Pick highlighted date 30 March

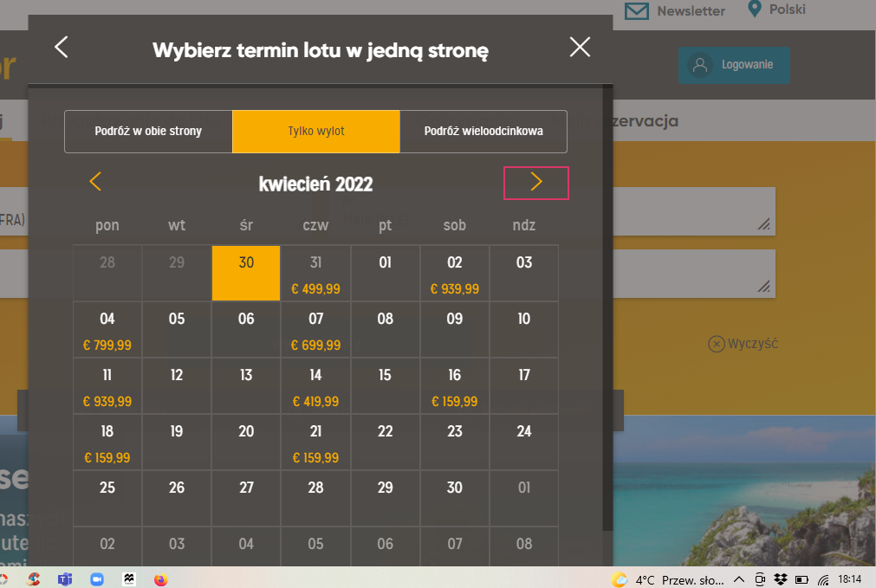coord(246,273)
